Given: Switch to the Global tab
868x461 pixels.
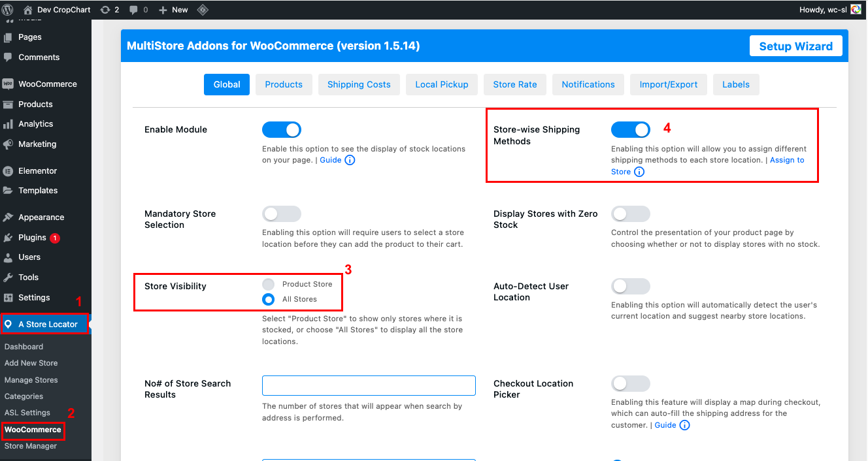Looking at the screenshot, I should pyautogui.click(x=227, y=84).
